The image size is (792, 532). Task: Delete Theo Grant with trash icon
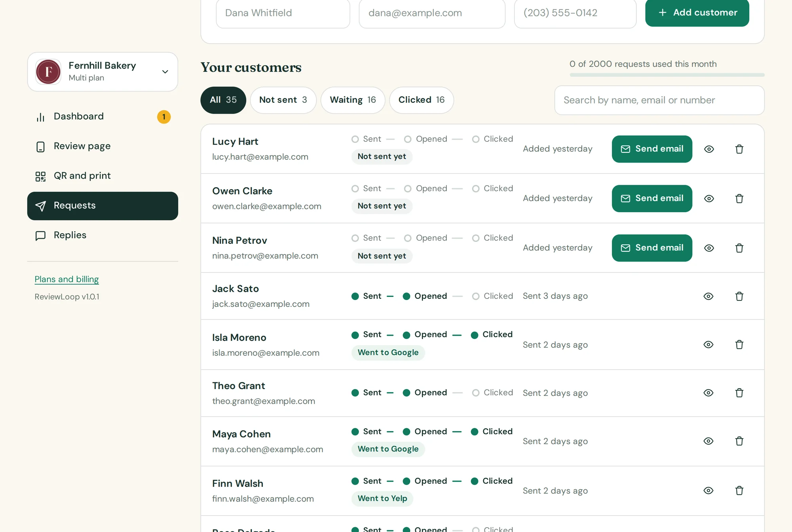(739, 393)
